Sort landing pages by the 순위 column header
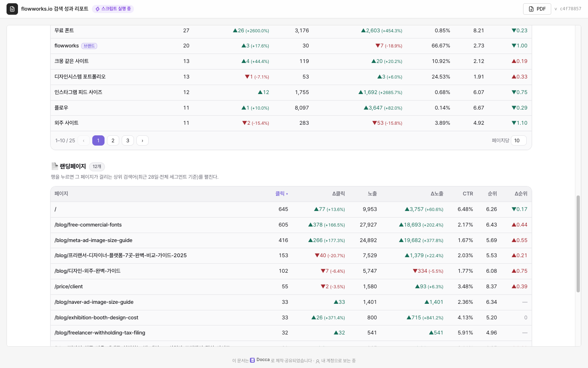The image size is (588, 368). (x=492, y=194)
